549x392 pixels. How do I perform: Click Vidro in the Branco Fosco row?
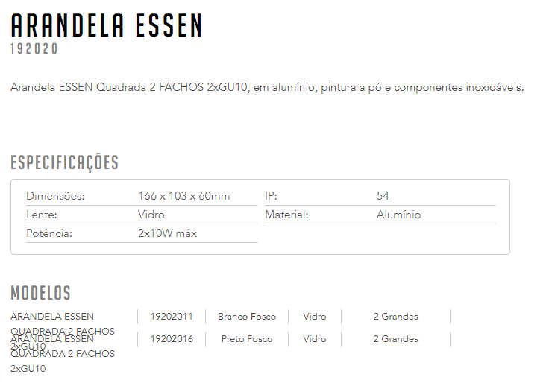[x=315, y=317]
